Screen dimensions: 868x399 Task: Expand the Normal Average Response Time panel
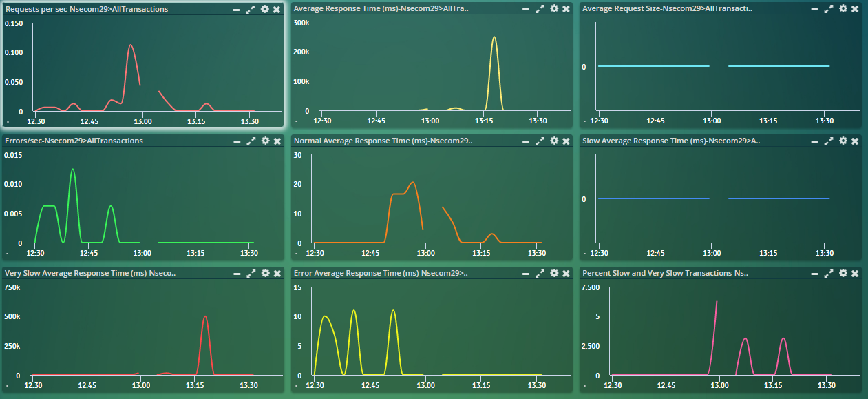540,141
